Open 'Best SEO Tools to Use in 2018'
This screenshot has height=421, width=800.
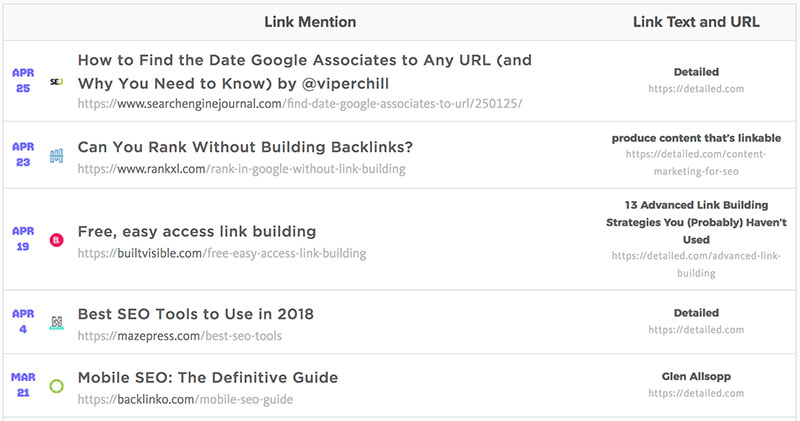tap(195, 314)
